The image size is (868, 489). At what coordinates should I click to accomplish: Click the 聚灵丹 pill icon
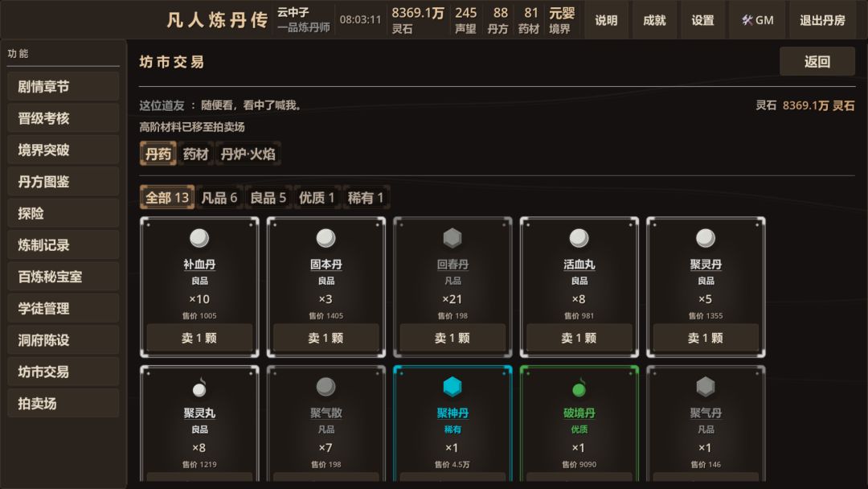(706, 238)
